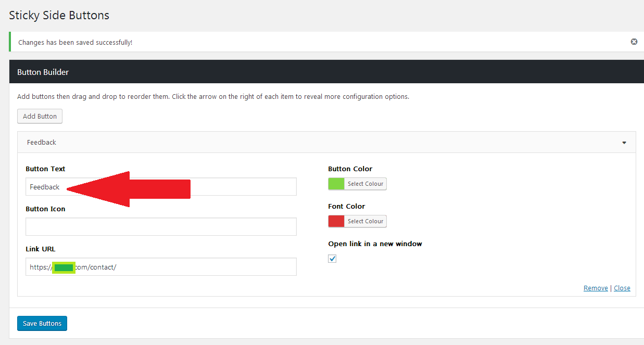Click the Button Icon label
The width and height of the screenshot is (644, 345).
point(45,209)
